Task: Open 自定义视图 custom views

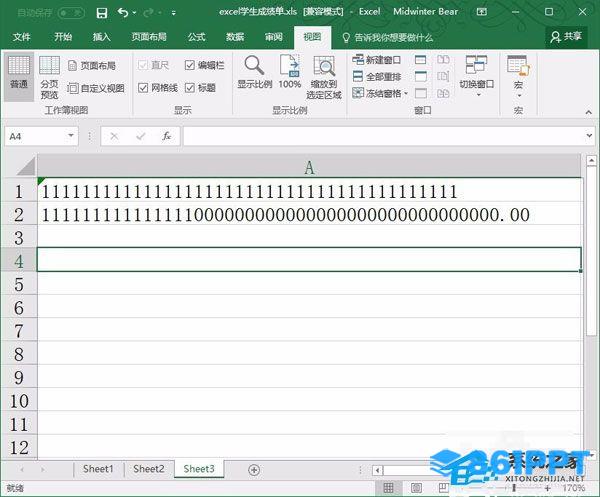Action: pyautogui.click(x=96, y=88)
